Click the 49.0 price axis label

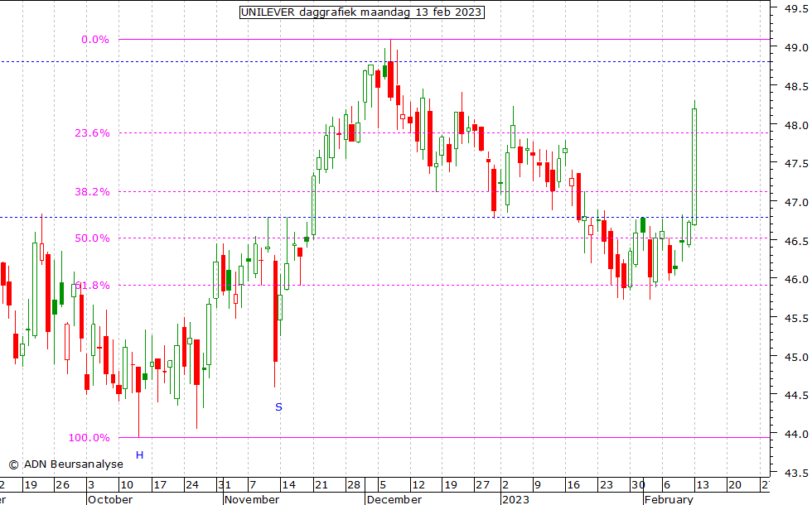tap(796, 48)
